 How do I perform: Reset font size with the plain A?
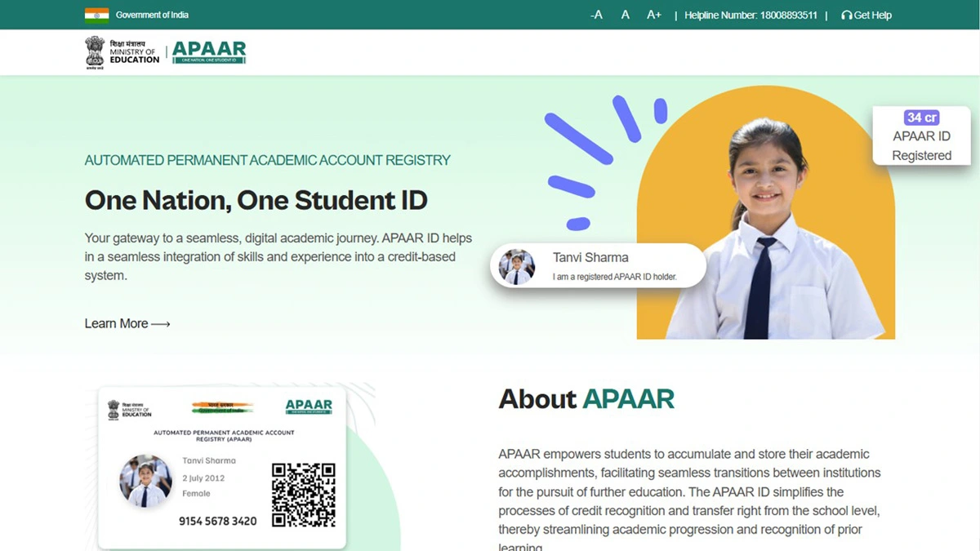coord(625,15)
